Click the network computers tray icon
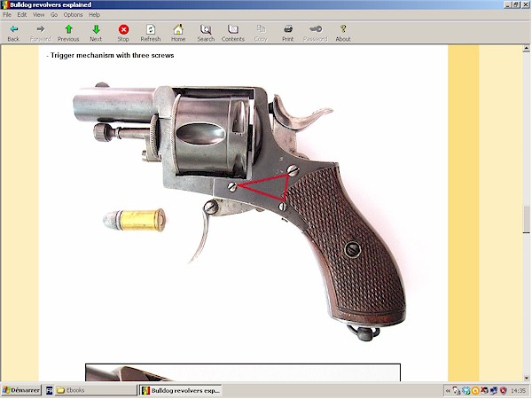The image size is (532, 399). 494,391
